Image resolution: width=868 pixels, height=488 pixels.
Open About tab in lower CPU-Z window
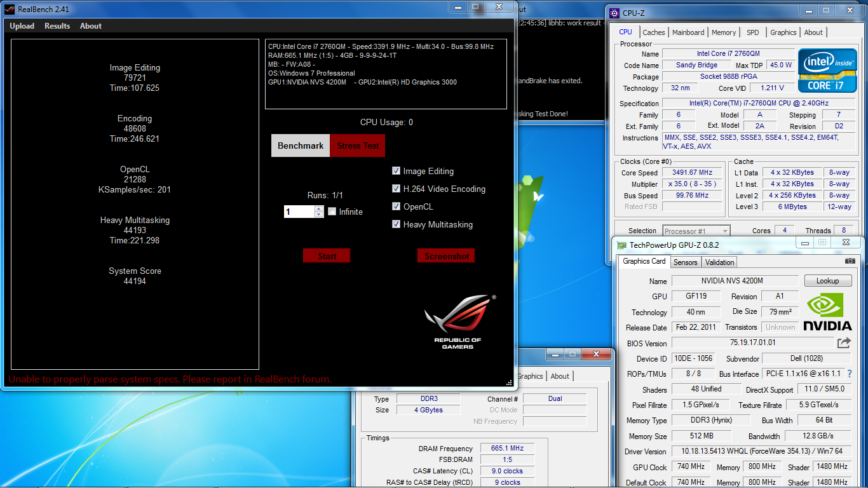pos(560,376)
